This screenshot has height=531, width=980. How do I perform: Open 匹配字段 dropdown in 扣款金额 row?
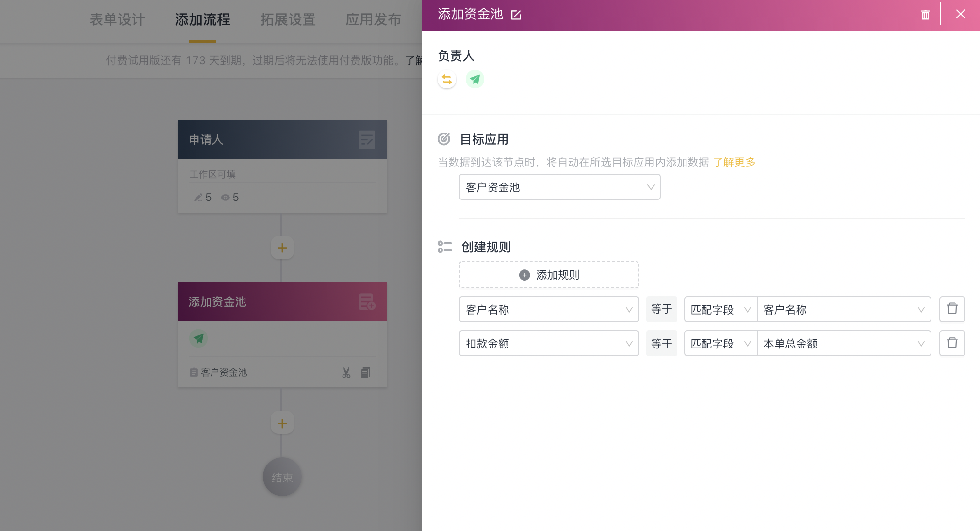[721, 343]
